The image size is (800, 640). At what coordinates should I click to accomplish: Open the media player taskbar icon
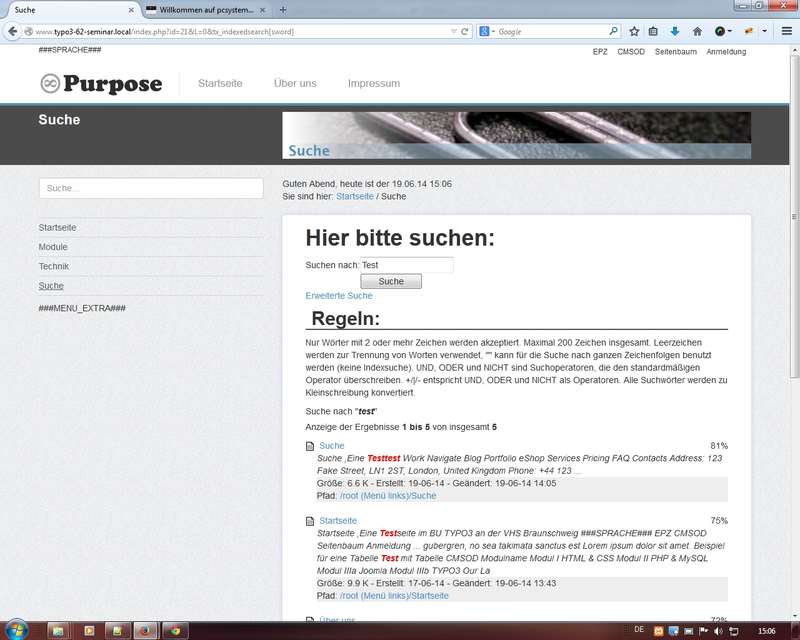[x=89, y=631]
